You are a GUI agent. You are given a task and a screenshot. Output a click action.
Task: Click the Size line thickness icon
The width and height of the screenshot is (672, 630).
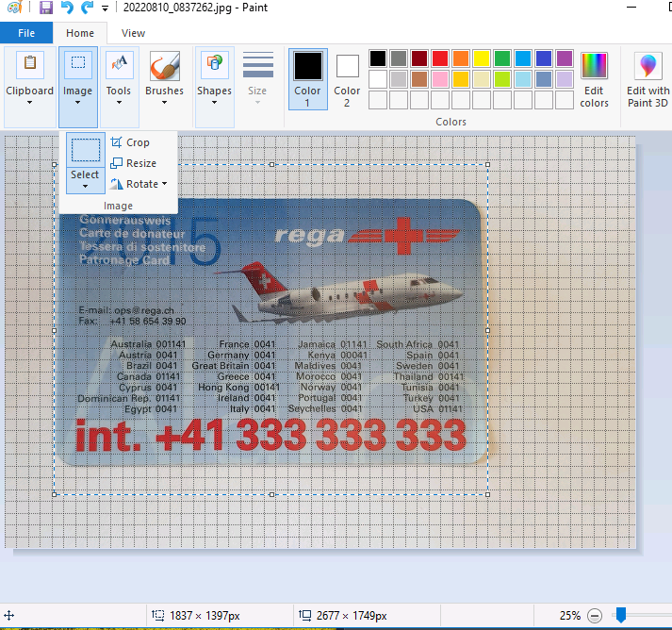point(258,65)
